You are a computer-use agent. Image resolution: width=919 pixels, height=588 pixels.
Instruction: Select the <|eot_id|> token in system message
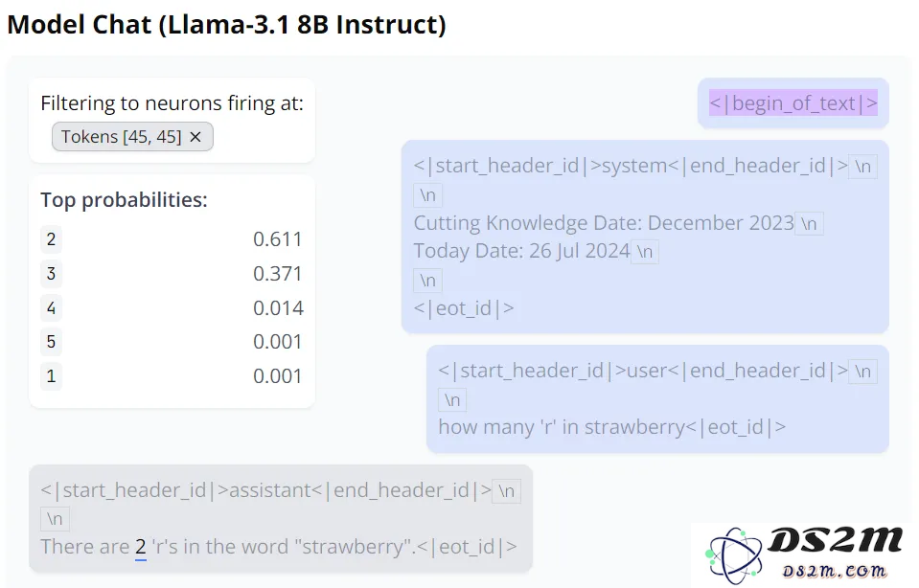point(464,308)
